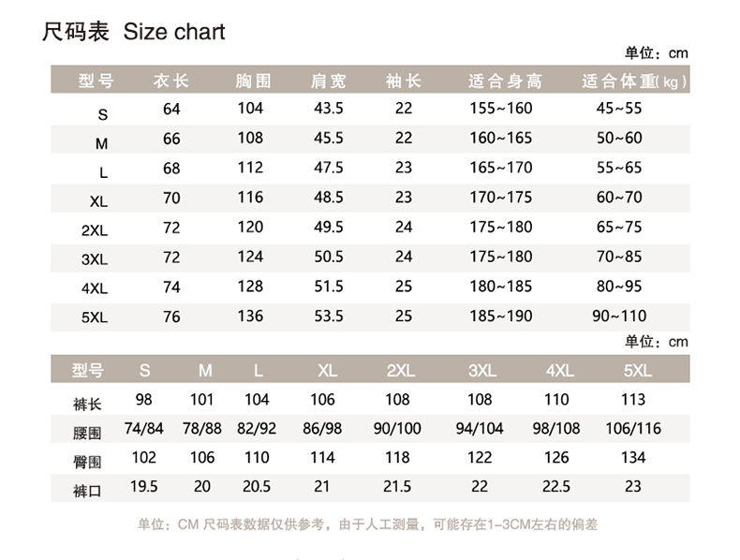Click chest value 136 in 5XL row
Image resolution: width=740 pixels, height=560 pixels.
(250, 316)
